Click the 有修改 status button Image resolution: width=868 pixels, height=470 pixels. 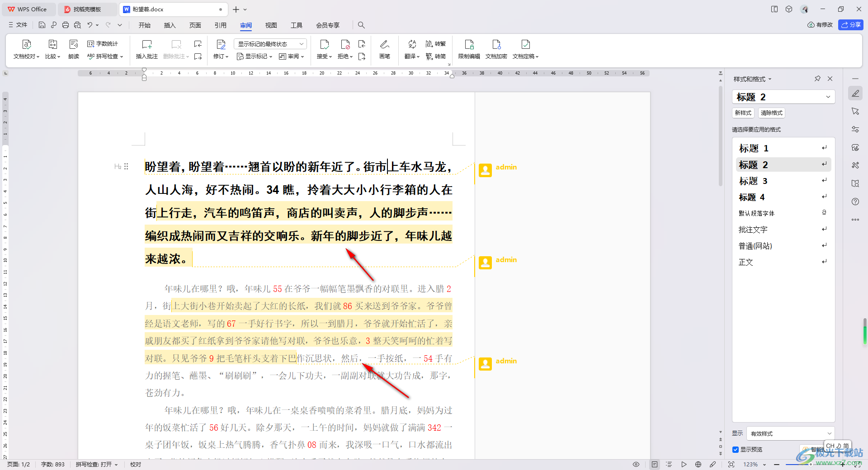[820, 25]
